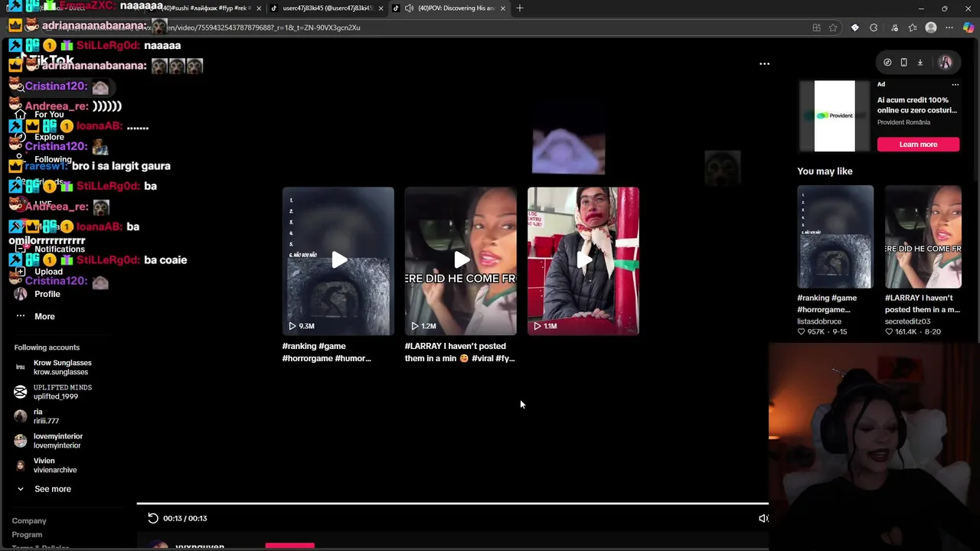Click the phone app icon in TikTok header
The height and width of the screenshot is (551, 980).
click(903, 63)
